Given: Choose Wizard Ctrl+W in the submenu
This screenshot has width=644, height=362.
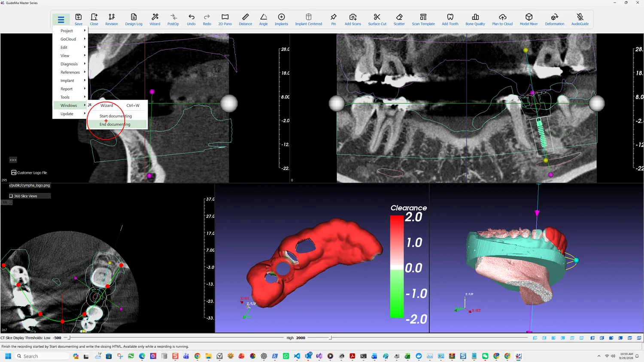Looking at the screenshot, I should coord(117,106).
